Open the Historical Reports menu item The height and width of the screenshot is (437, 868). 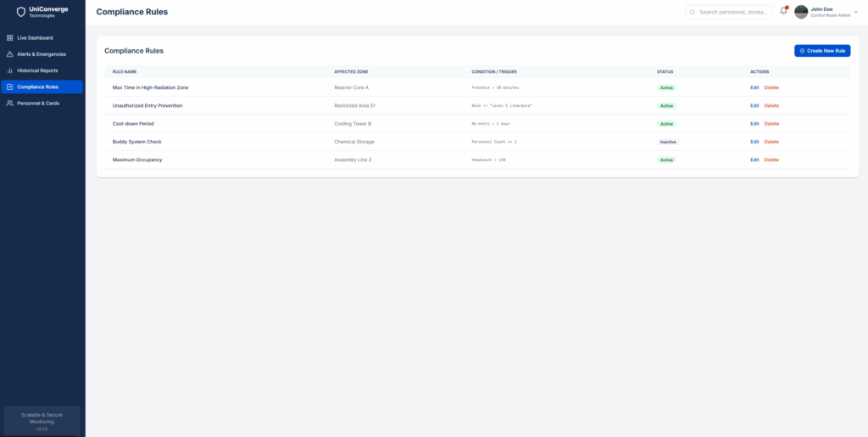(x=37, y=70)
